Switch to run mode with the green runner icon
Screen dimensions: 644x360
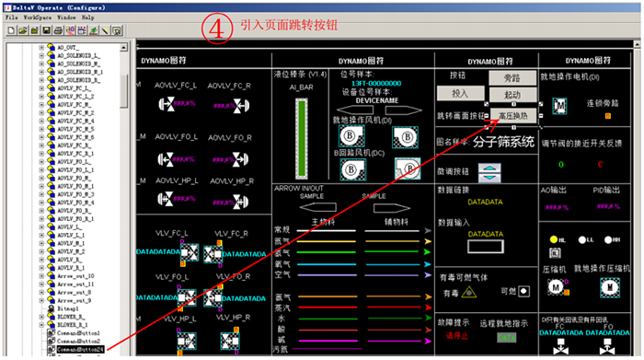[94, 30]
